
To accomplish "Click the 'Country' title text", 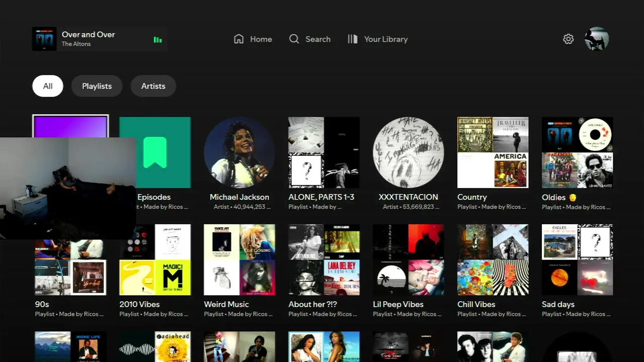I will (x=472, y=197).
